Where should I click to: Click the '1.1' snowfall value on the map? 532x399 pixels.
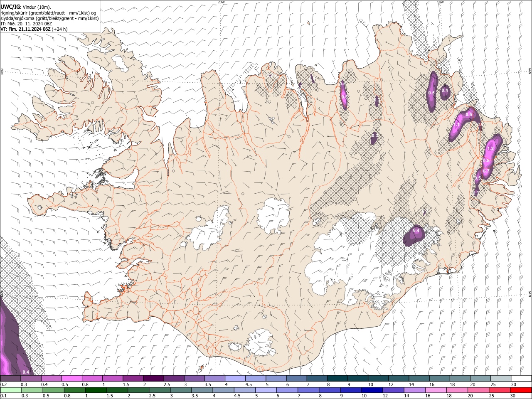click(456, 125)
